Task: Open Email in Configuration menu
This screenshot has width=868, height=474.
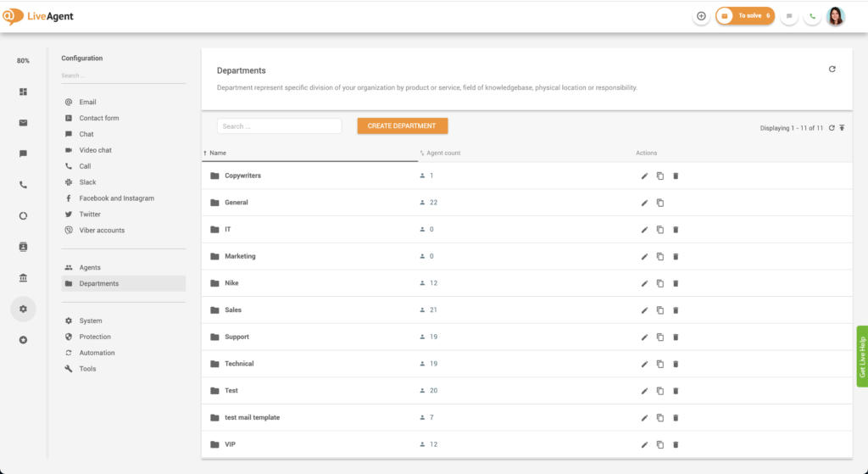Action: click(x=87, y=102)
